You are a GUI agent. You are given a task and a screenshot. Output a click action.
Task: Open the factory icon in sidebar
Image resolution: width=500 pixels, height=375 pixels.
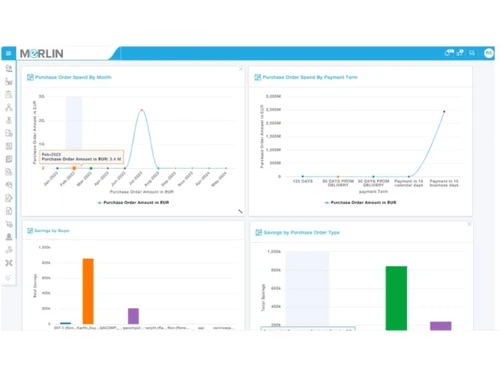(9, 82)
